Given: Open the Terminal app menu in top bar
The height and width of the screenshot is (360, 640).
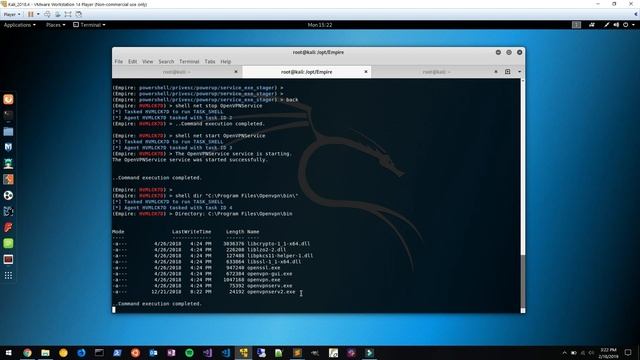Looking at the screenshot, I should (x=89, y=25).
